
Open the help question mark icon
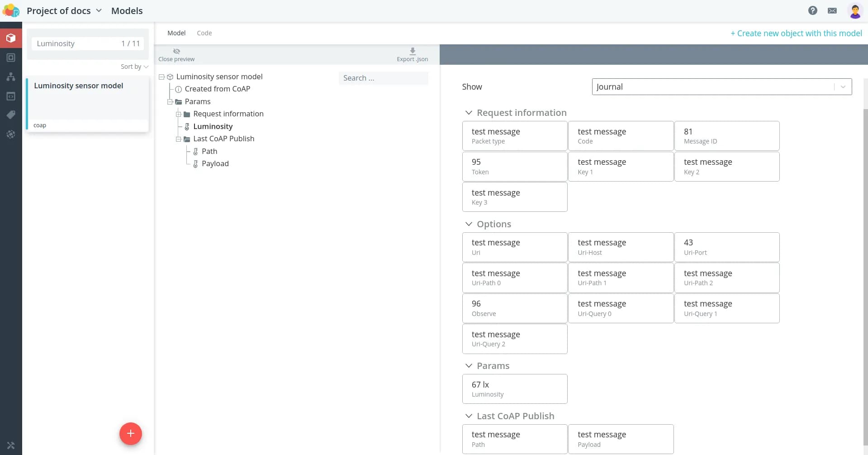click(x=812, y=10)
